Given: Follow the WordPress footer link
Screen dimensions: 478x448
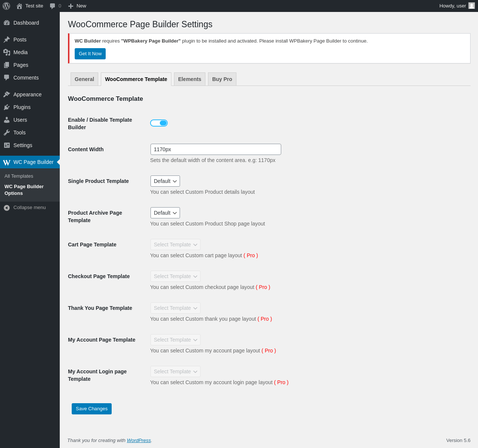Looking at the screenshot, I should (139, 441).
